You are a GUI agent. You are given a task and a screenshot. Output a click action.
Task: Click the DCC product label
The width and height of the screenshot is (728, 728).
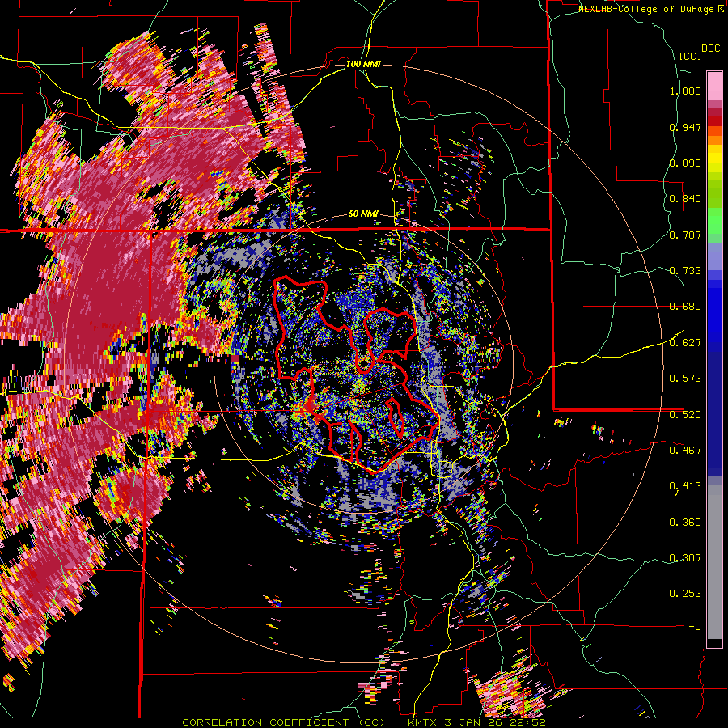710,49
